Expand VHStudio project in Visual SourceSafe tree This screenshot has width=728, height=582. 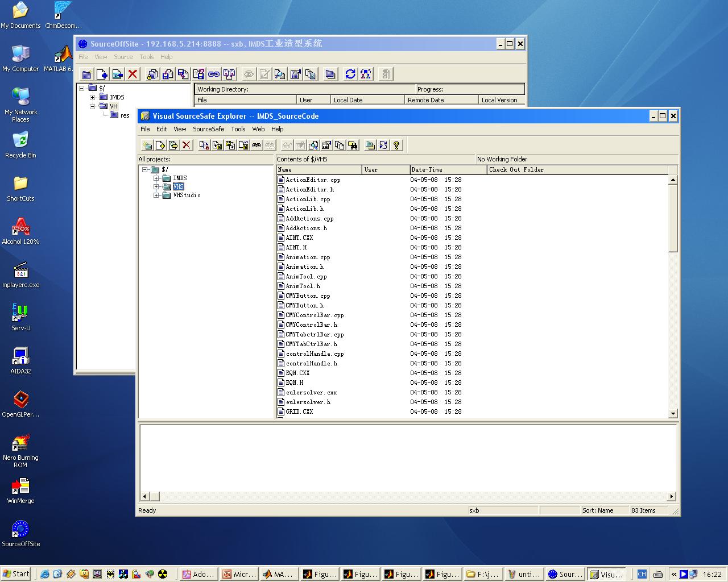click(156, 196)
